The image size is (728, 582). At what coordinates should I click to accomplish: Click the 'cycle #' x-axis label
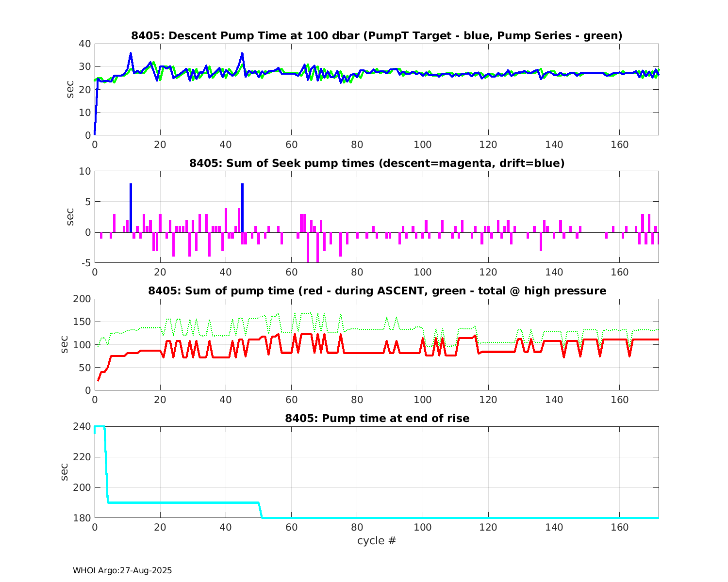click(x=377, y=540)
